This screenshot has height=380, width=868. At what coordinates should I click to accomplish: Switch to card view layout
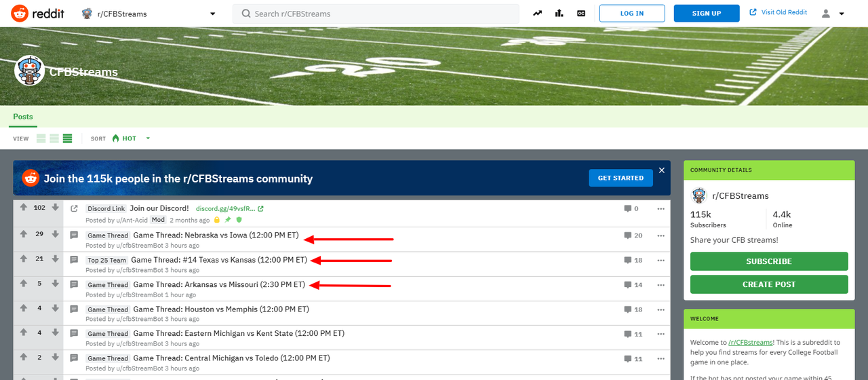41,138
